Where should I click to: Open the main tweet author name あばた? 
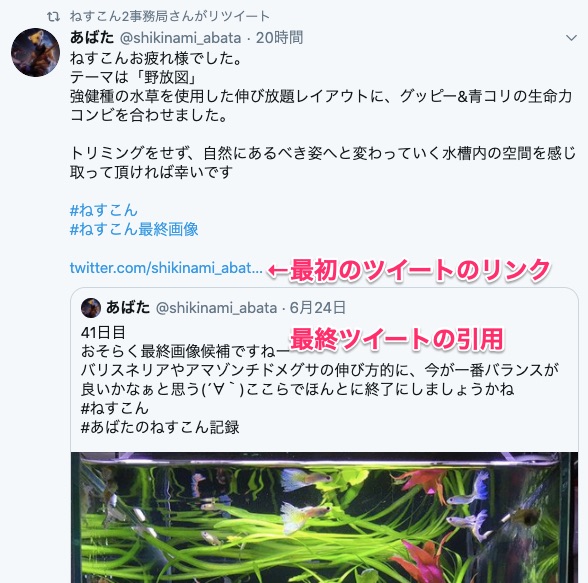pyautogui.click(x=92, y=37)
